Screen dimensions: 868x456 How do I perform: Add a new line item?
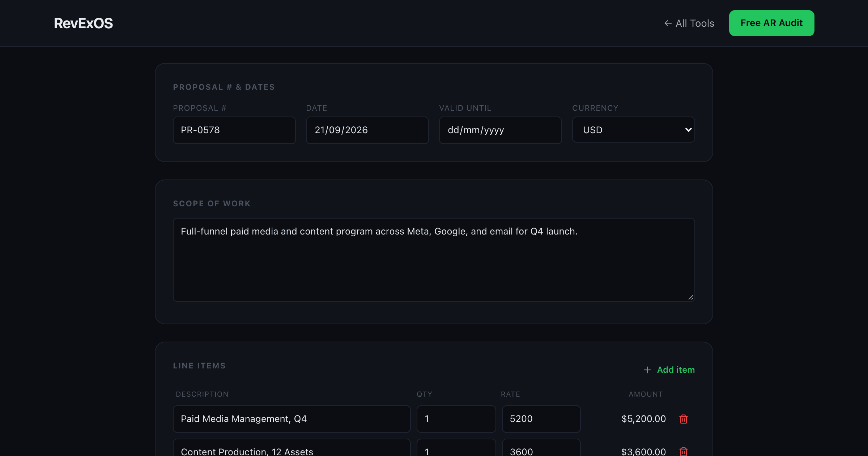coord(669,370)
